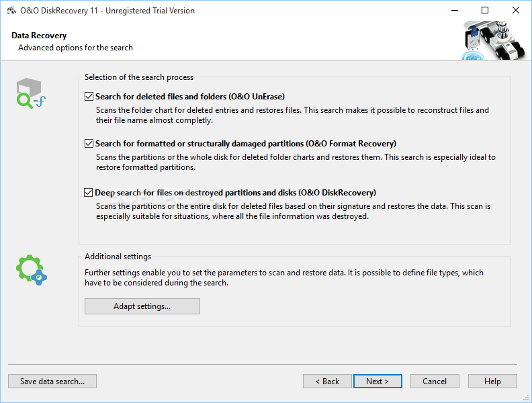Click the window title bar text
This screenshot has height=403, width=532.
tap(109, 11)
